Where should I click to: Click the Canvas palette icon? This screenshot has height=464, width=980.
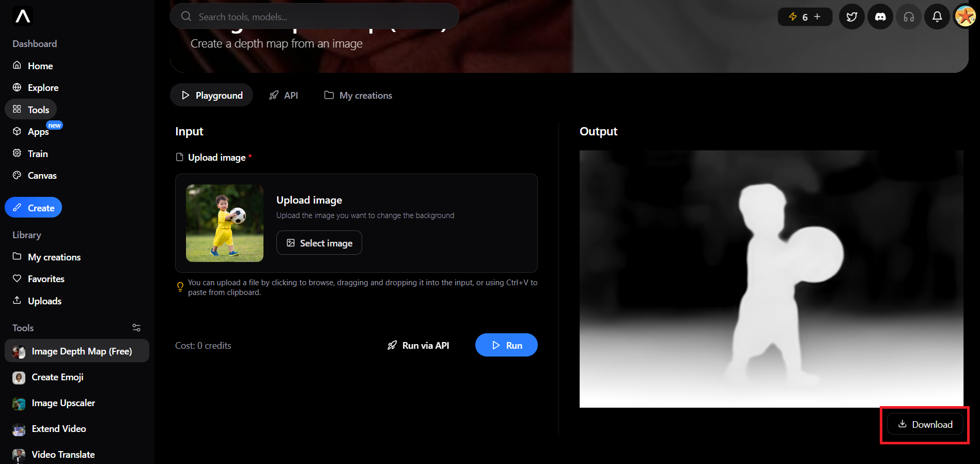pyautogui.click(x=17, y=175)
